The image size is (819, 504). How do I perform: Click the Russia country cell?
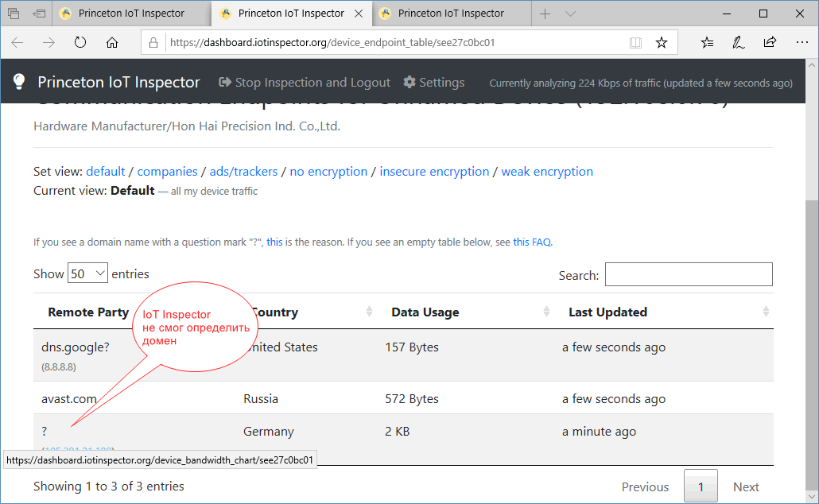pyautogui.click(x=261, y=399)
